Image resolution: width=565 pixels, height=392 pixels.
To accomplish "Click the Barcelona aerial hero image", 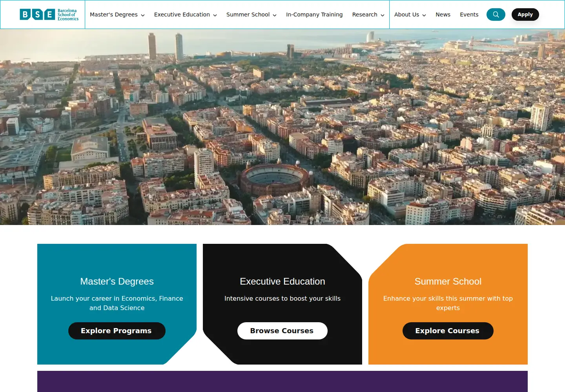I will point(282,127).
